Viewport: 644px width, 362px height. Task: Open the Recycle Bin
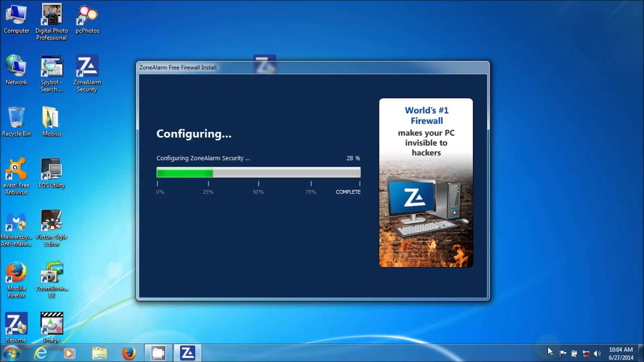[x=16, y=121]
